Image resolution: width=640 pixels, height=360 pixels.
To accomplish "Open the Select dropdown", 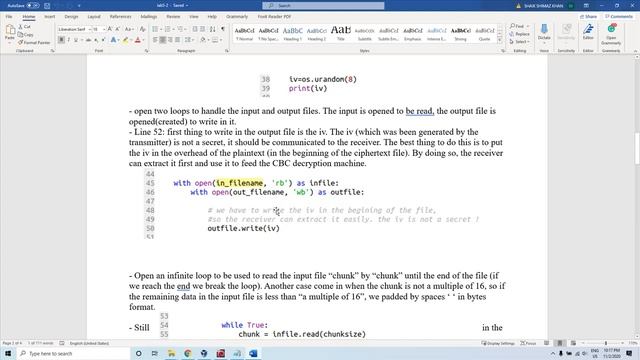I will click(x=519, y=42).
